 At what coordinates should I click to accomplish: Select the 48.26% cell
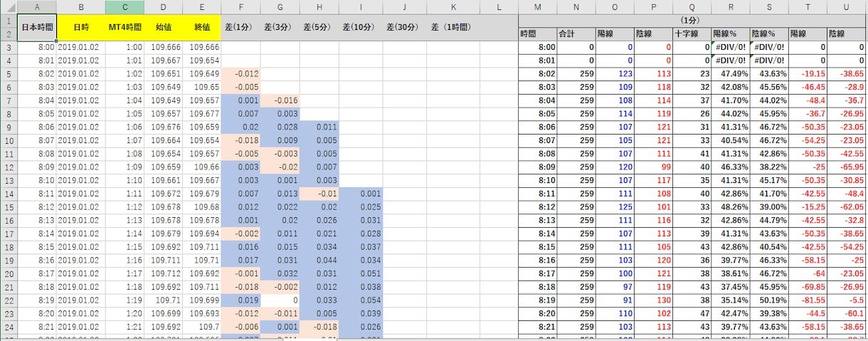[730, 207]
